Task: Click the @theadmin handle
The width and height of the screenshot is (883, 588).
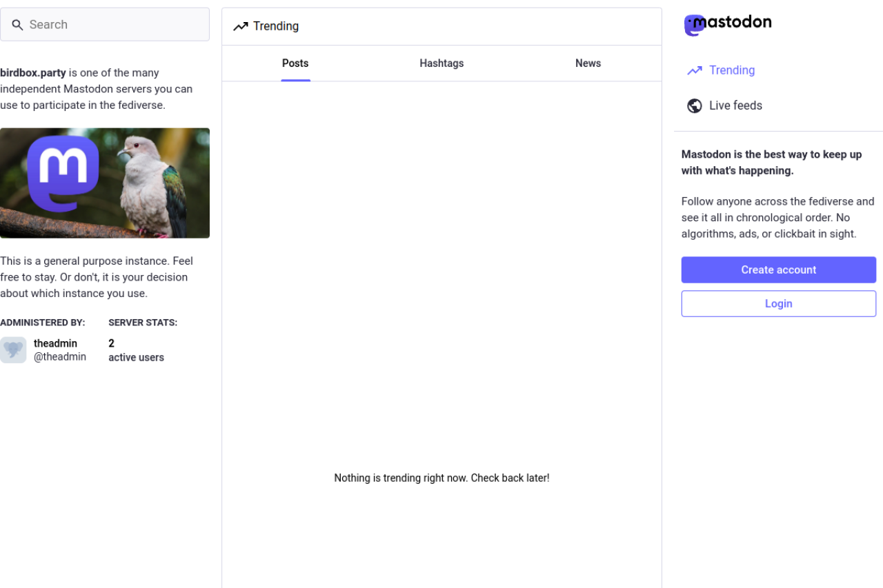Action: (60, 357)
